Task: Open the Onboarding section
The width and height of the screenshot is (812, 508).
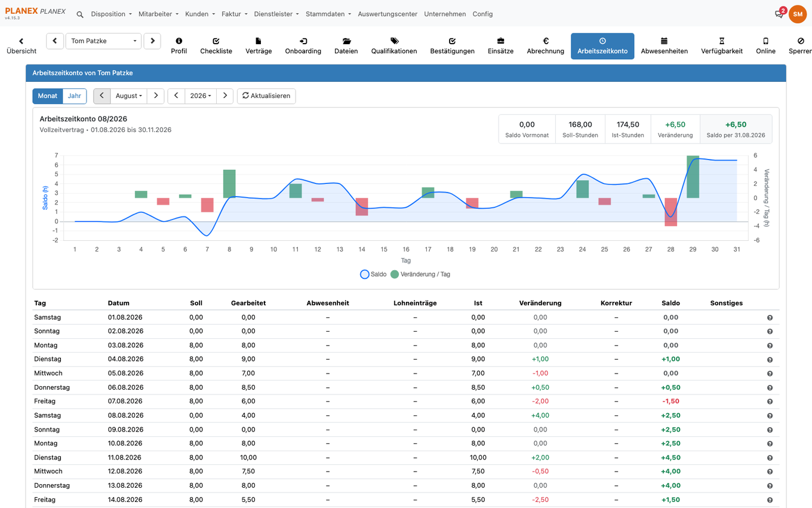Action: [303, 46]
